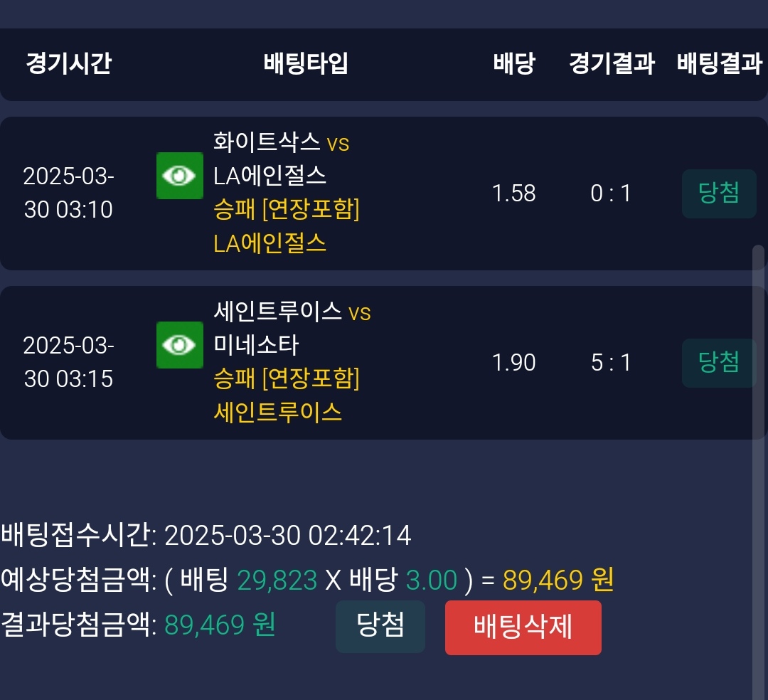Click the eye icon for the 화이트삭스 match
This screenshot has width=768, height=700.
(179, 176)
